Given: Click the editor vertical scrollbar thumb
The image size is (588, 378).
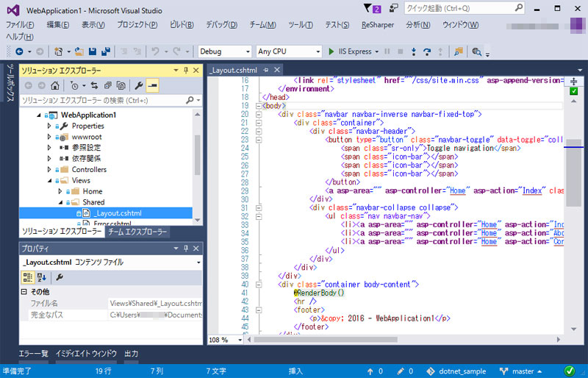Looking at the screenshot, I should pyautogui.click(x=573, y=173).
